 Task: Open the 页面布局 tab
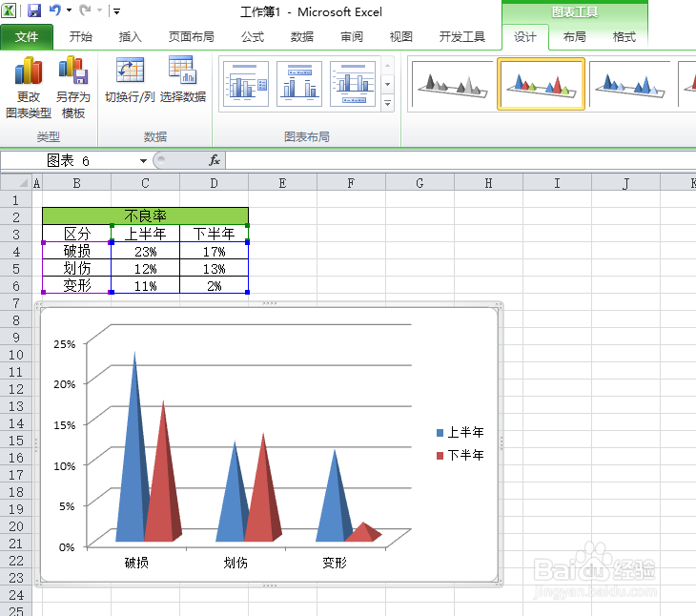coord(192,37)
